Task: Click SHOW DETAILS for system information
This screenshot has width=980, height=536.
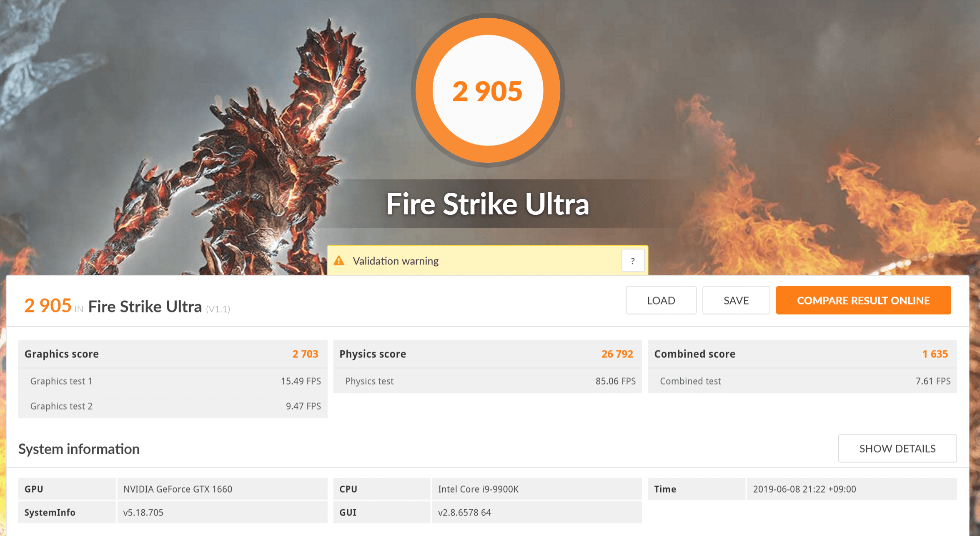Action: pyautogui.click(x=897, y=448)
